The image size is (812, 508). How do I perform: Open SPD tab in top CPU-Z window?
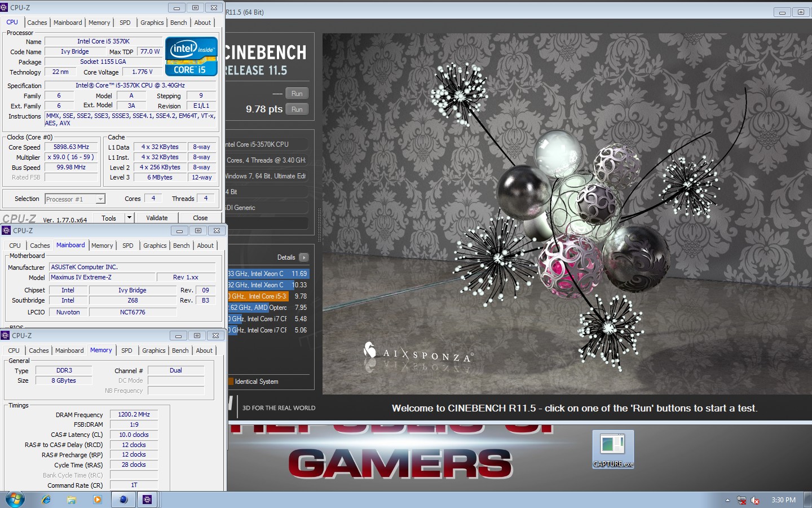(x=125, y=23)
